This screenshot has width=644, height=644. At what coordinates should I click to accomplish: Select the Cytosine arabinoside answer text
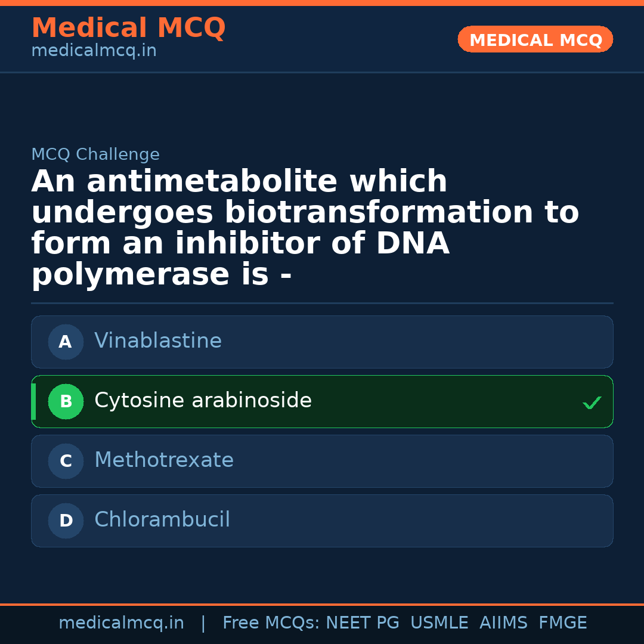[x=203, y=401]
